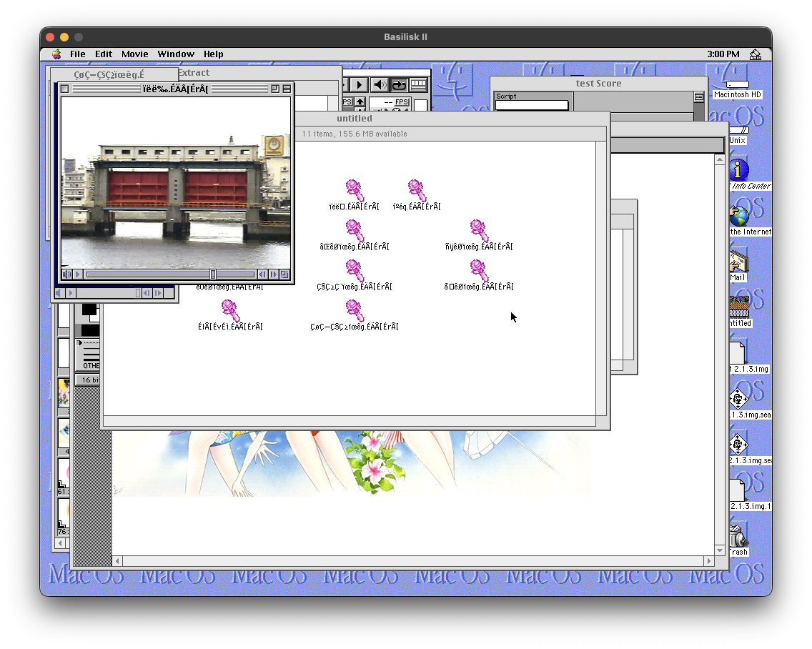Click the application switcher icon in menu bar

755,54
